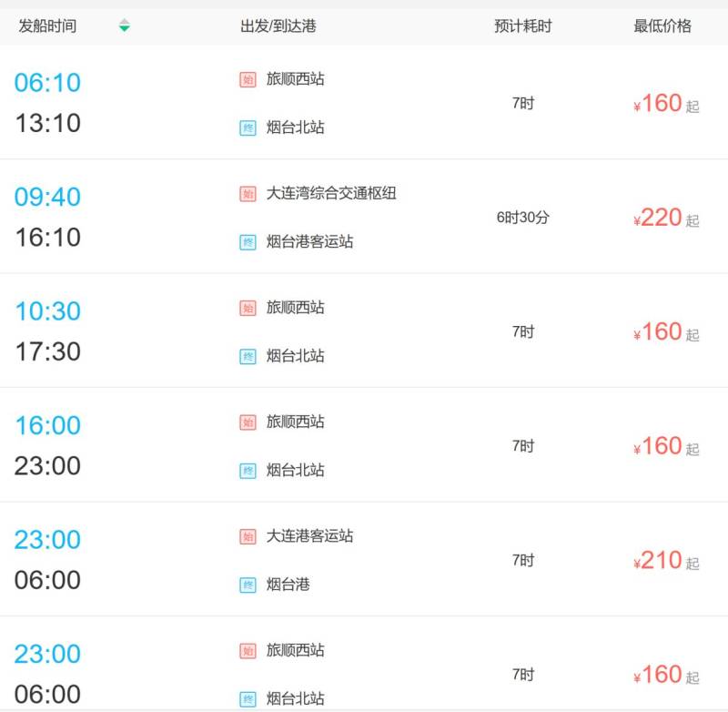
Task: Click the 终 icon next to 烟台港
Action: pyautogui.click(x=248, y=585)
